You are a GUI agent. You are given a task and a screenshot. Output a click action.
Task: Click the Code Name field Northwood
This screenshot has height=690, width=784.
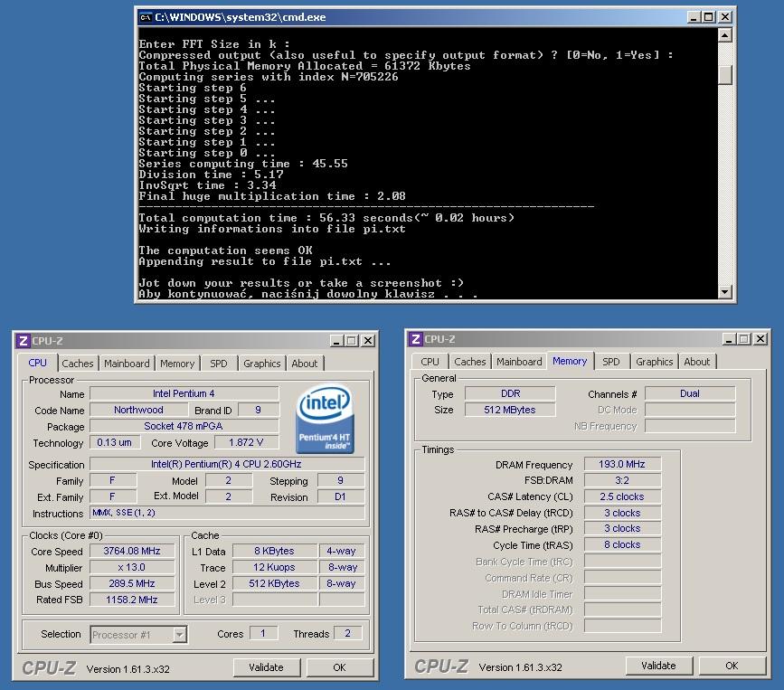[138, 410]
